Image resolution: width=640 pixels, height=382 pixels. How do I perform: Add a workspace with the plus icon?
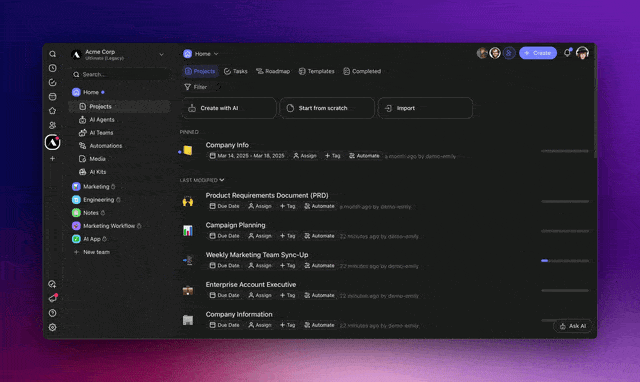pyautogui.click(x=53, y=158)
